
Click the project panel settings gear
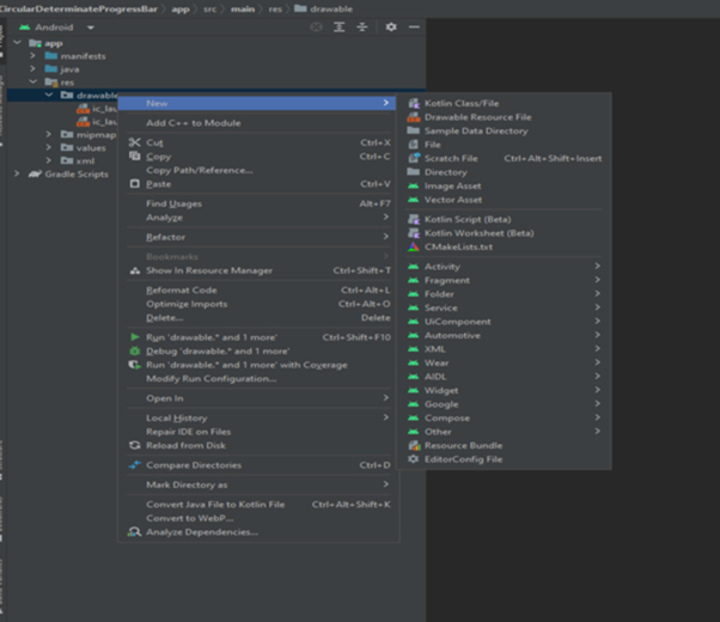click(x=391, y=27)
